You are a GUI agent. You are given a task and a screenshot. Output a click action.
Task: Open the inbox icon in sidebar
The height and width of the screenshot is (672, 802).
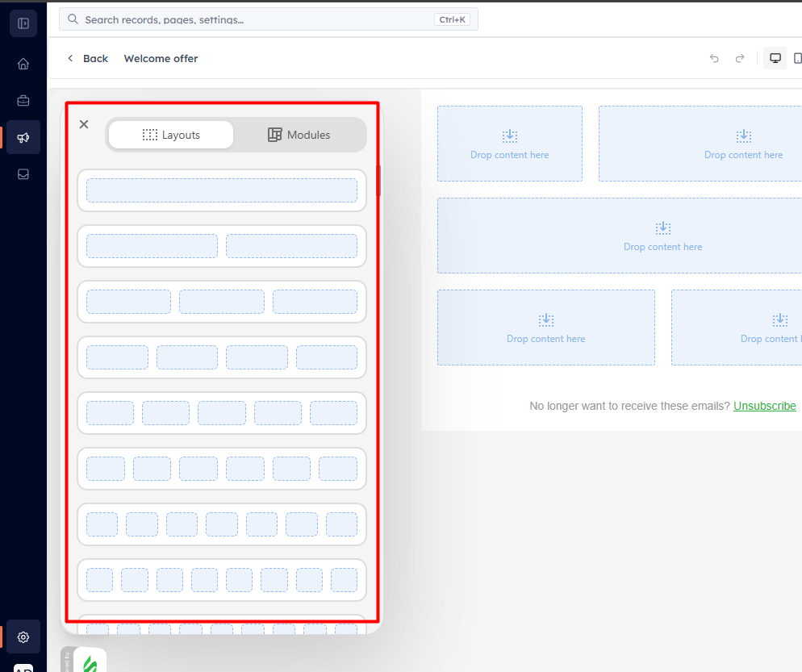23,174
